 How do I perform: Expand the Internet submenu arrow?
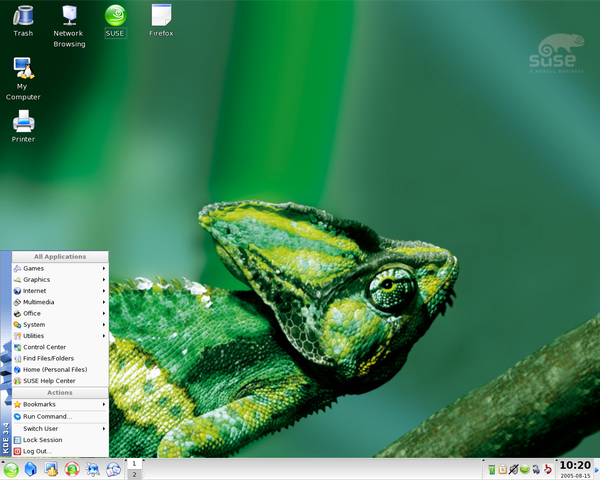click(x=104, y=291)
